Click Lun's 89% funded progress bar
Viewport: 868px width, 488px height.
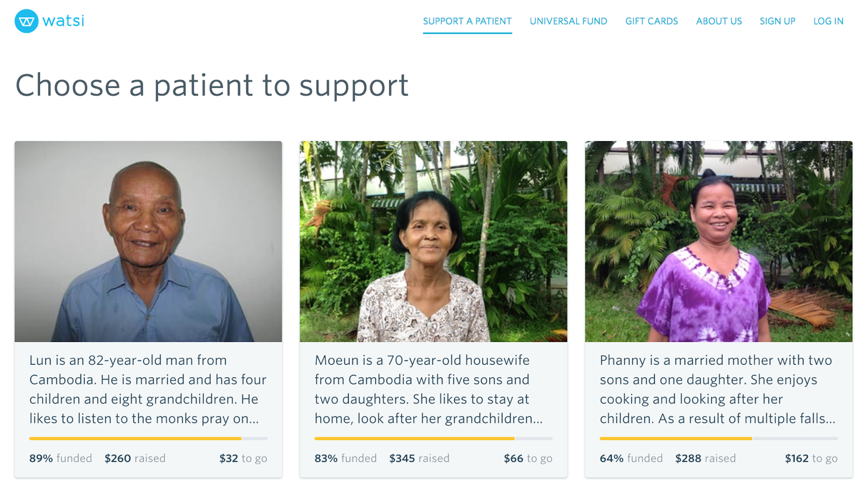(x=148, y=438)
